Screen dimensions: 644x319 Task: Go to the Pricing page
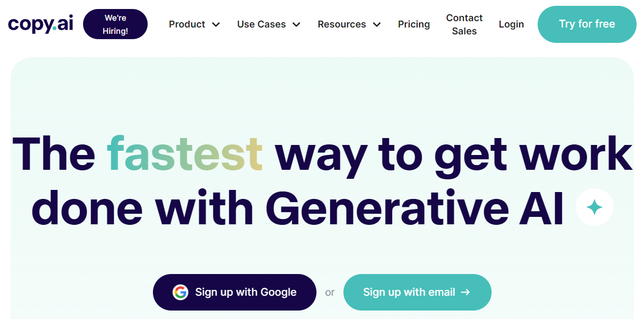(414, 24)
